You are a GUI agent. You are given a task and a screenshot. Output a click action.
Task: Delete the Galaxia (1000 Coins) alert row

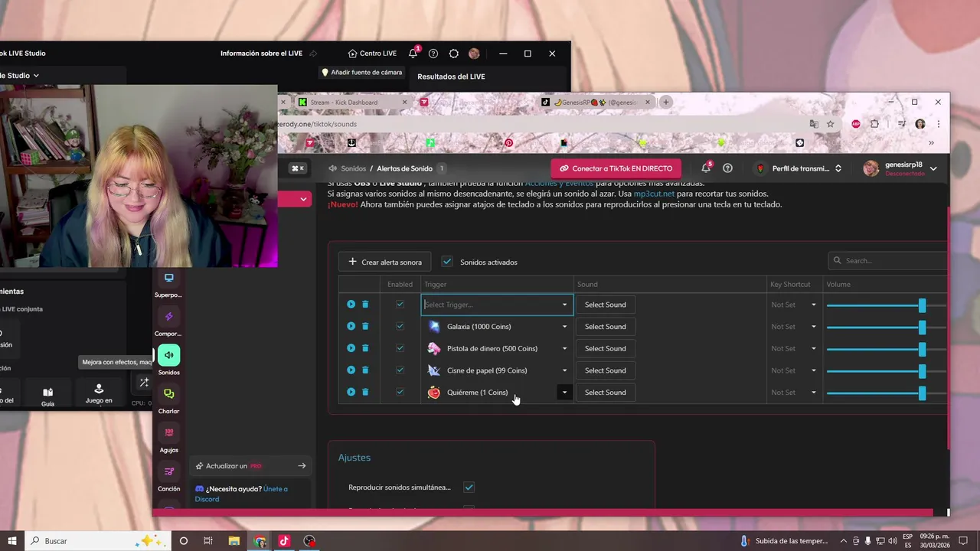(x=365, y=326)
